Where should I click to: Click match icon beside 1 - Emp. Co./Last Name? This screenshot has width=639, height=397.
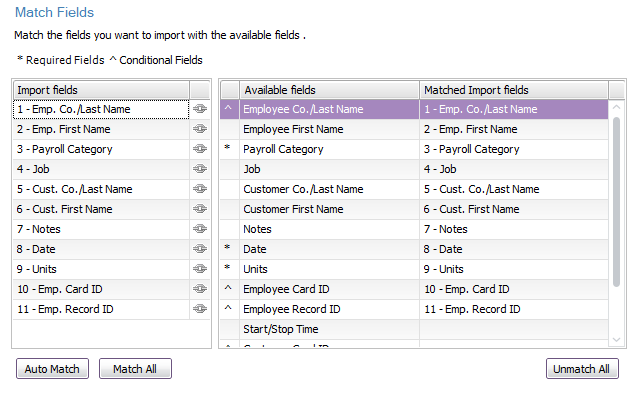200,109
